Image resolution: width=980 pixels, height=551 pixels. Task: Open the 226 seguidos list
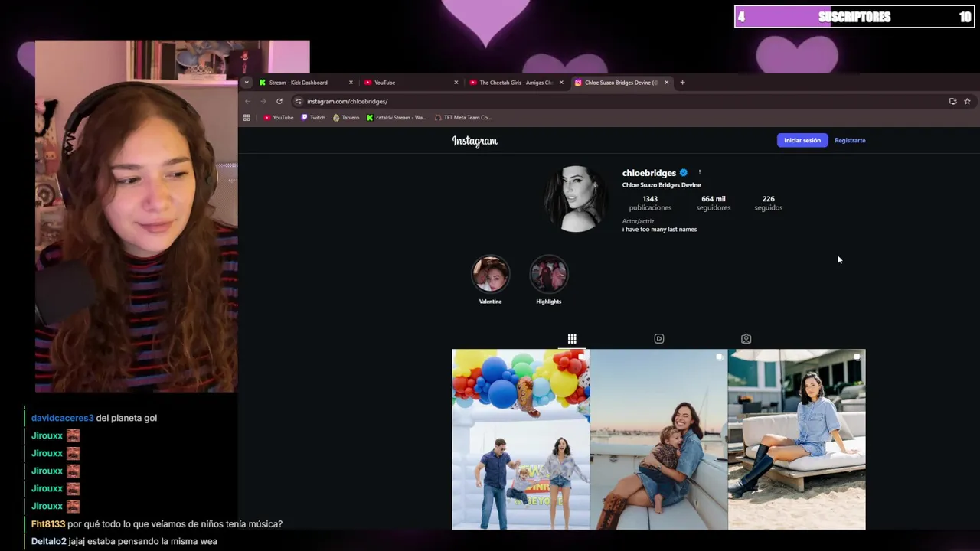click(x=768, y=203)
